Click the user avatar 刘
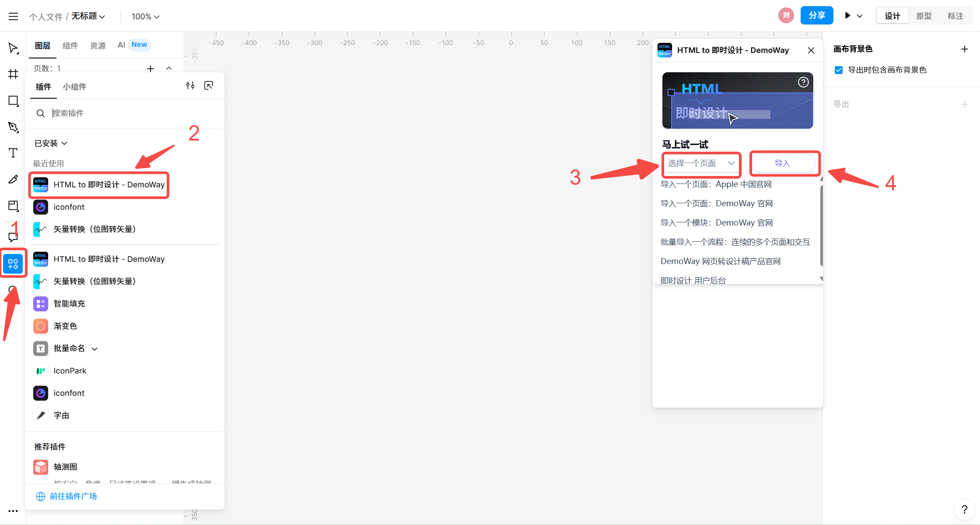Viewport: 980px width, 525px height. tap(786, 16)
